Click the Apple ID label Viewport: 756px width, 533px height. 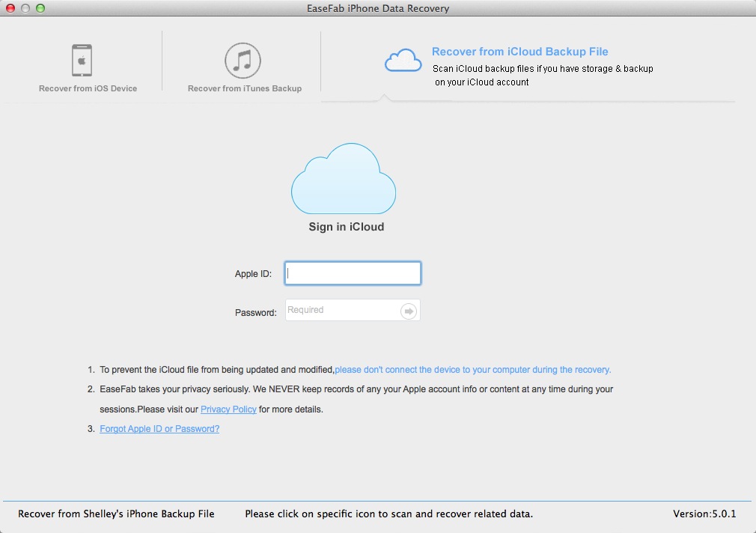coord(253,273)
